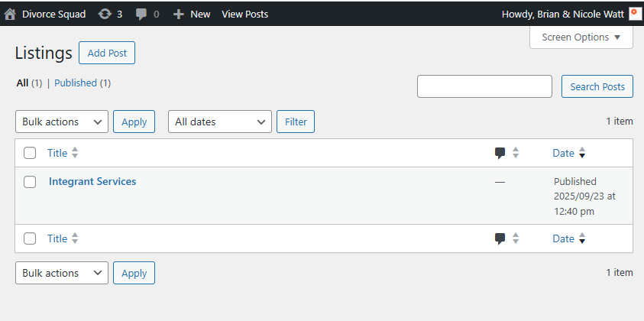Open the updates icon showing 3
The height and width of the screenshot is (321, 644).
105,14
